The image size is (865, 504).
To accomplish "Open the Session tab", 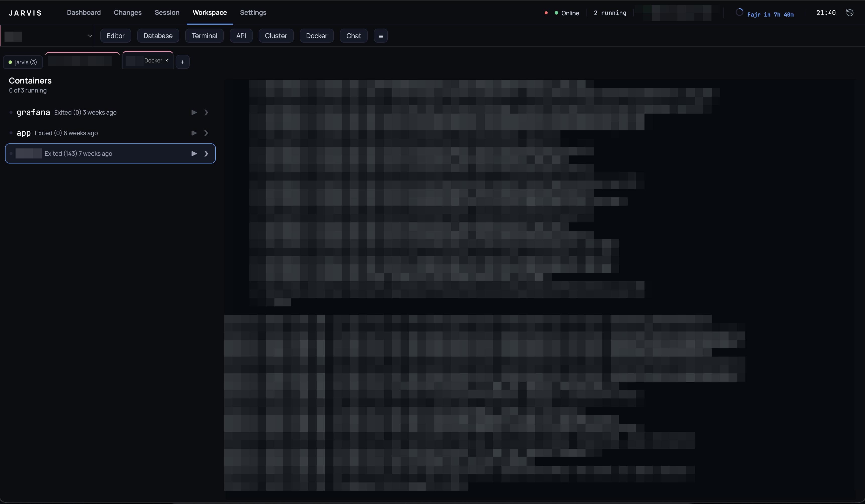I will pos(167,13).
